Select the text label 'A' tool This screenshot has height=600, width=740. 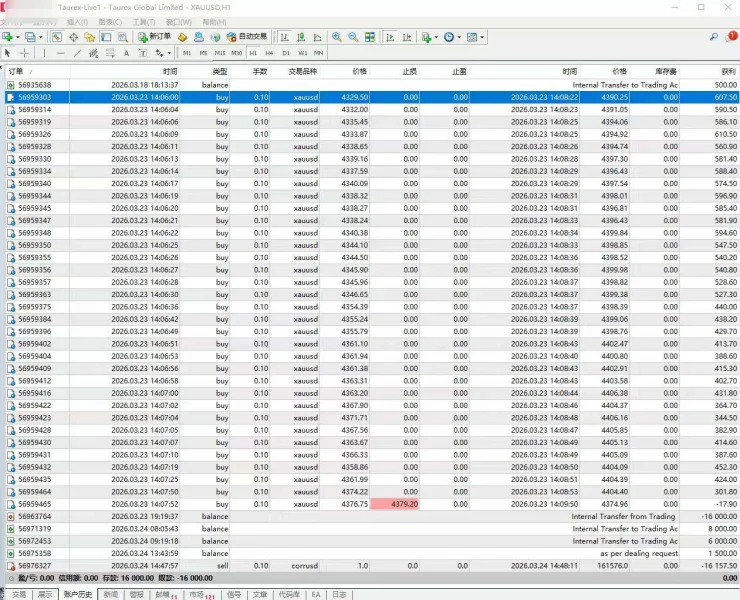coord(126,53)
